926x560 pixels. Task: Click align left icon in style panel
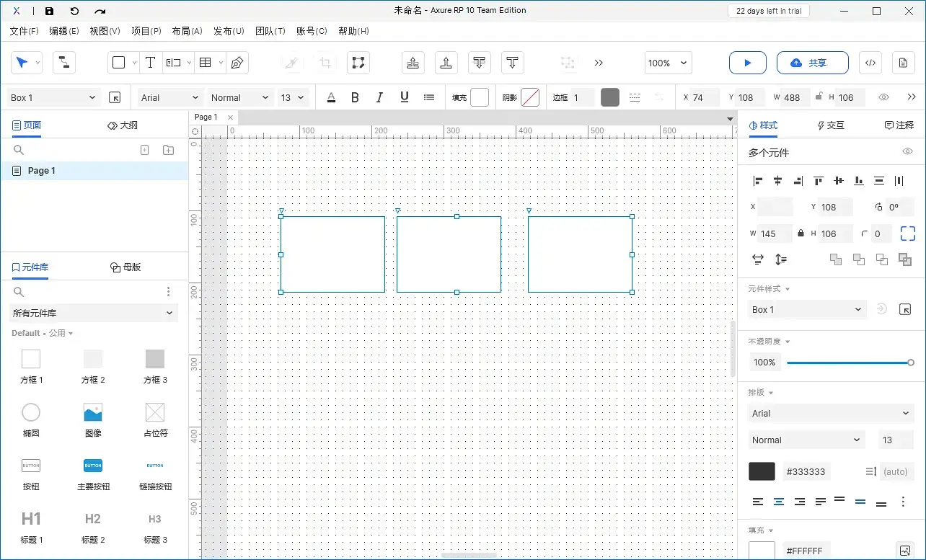tap(757, 181)
